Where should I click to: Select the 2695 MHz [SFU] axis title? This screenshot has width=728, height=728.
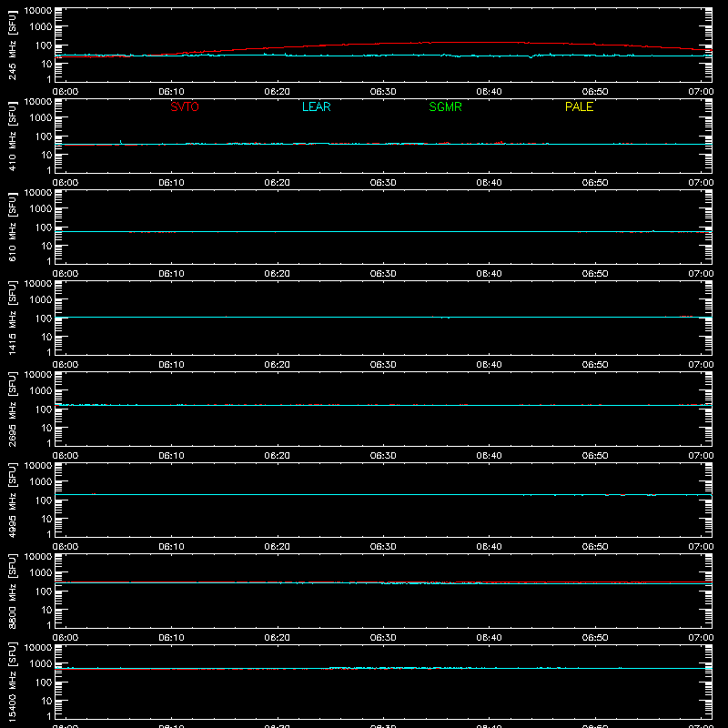(12, 409)
